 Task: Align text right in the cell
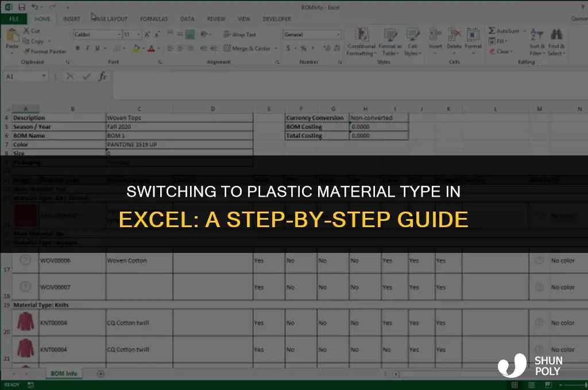click(191, 48)
